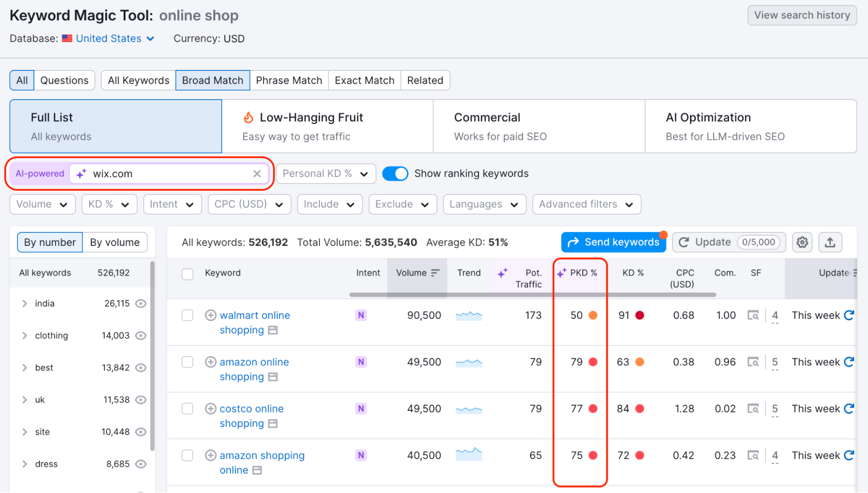
Task: Click refresh icon beside costco's This week
Action: click(849, 408)
